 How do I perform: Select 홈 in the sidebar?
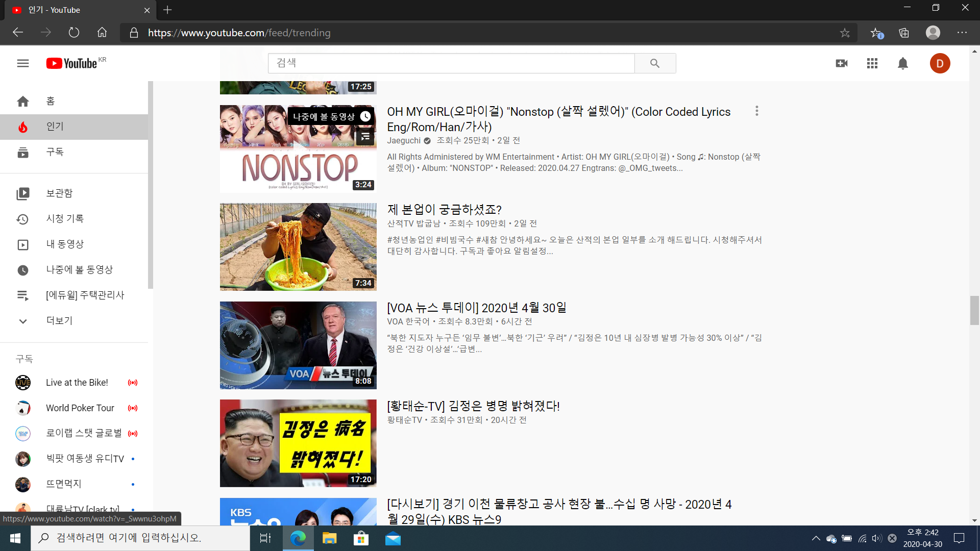74,101
